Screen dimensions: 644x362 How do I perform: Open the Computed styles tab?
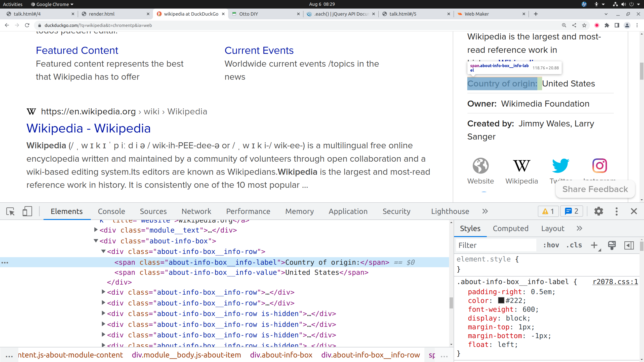pyautogui.click(x=510, y=229)
